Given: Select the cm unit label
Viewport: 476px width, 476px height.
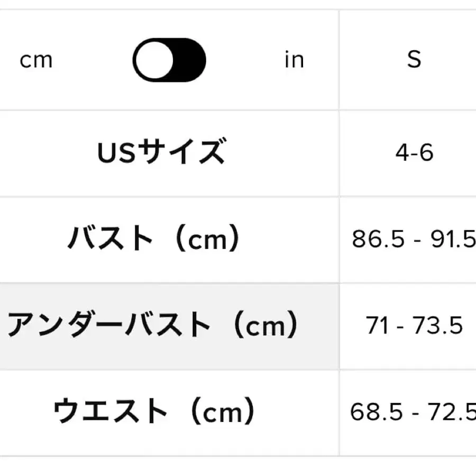Looking at the screenshot, I should [35, 60].
